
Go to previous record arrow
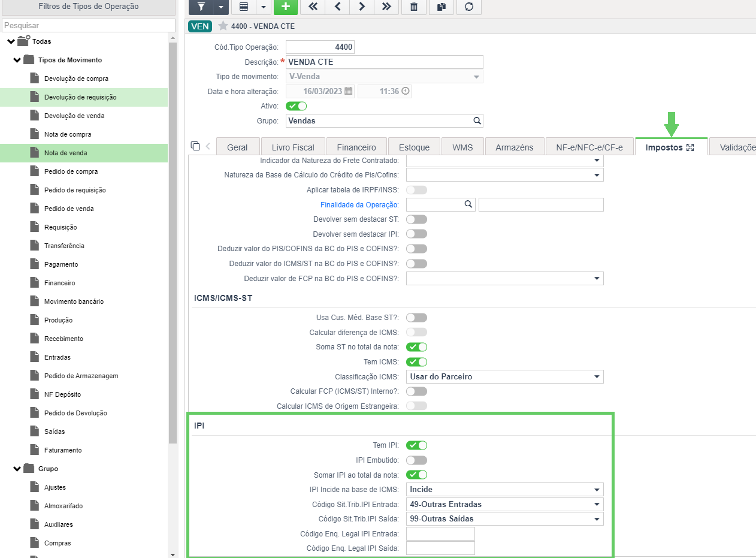(337, 7)
